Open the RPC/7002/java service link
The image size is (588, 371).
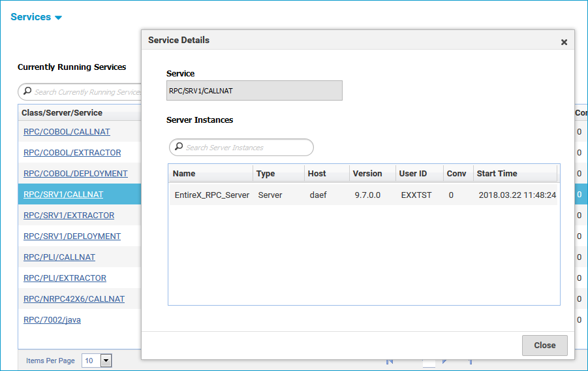point(52,320)
